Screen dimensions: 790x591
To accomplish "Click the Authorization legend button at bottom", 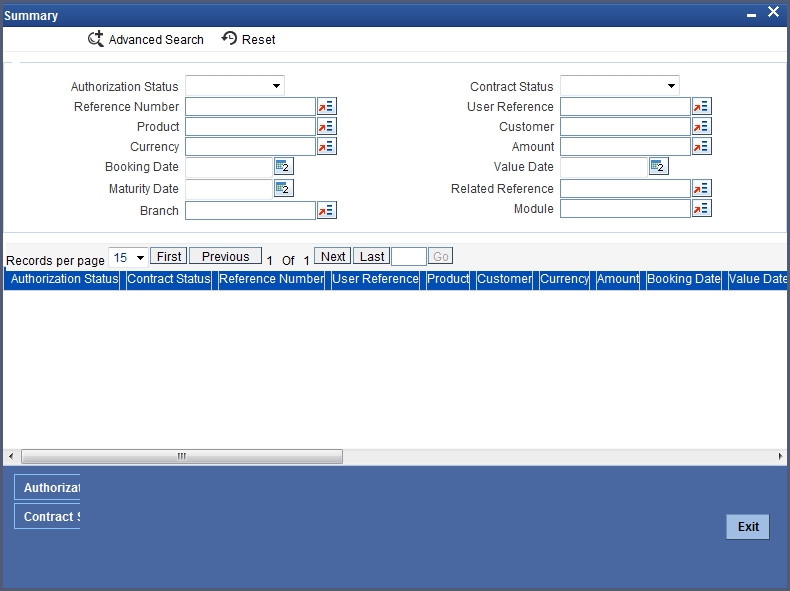I will coord(47,487).
